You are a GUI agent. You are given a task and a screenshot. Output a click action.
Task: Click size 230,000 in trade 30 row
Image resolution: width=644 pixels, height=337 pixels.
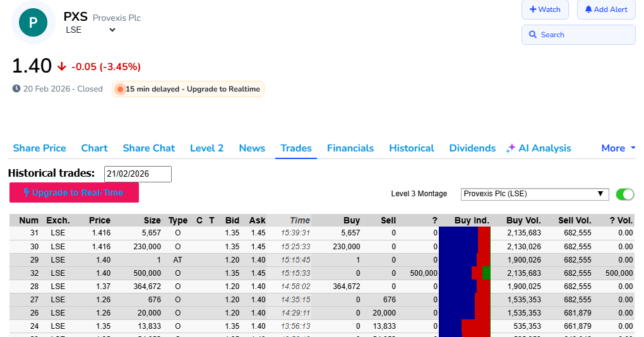147,246
